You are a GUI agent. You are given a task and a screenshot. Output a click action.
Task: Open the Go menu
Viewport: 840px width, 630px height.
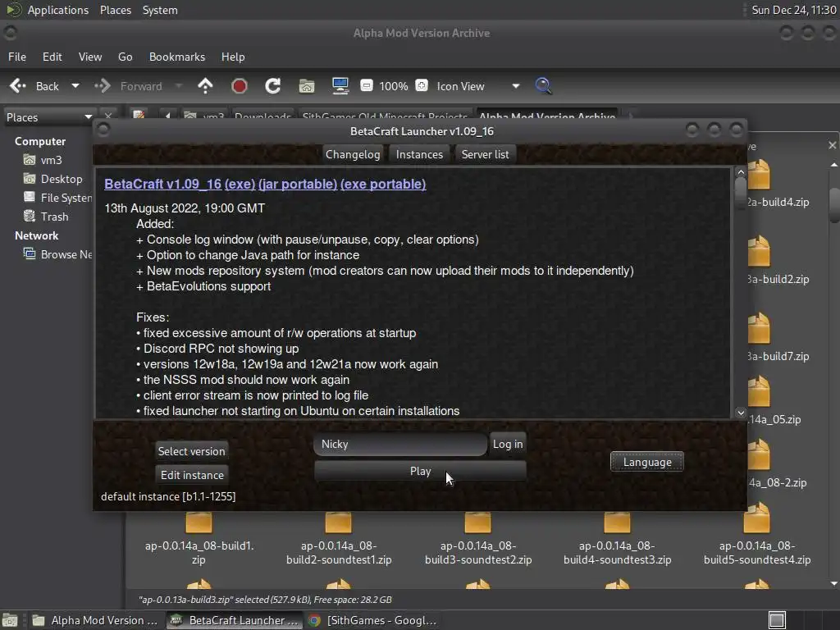point(126,57)
